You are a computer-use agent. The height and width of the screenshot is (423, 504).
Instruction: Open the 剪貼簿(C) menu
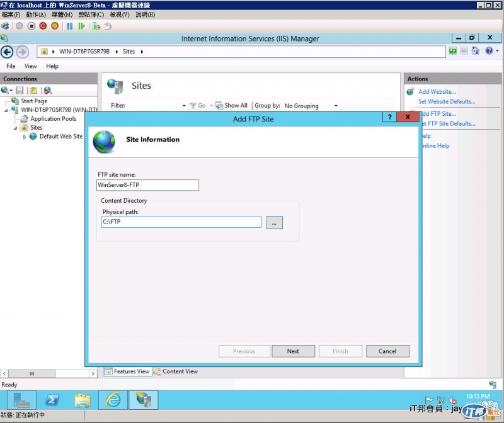91,14
